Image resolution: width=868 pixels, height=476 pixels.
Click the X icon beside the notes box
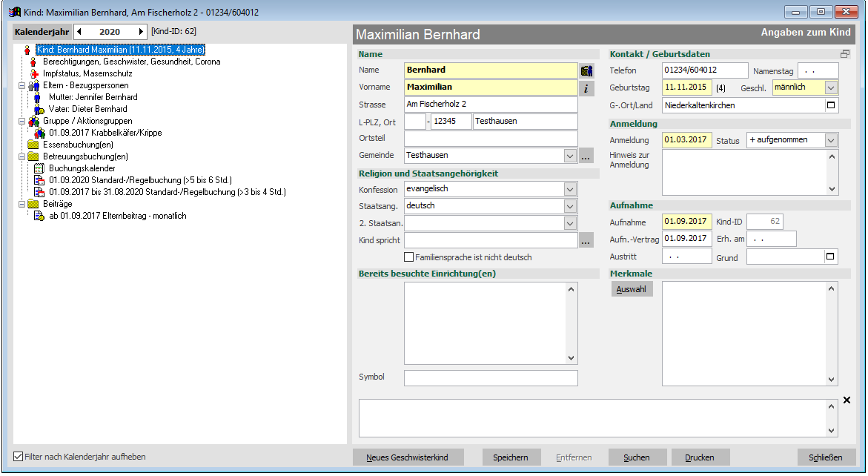click(847, 401)
